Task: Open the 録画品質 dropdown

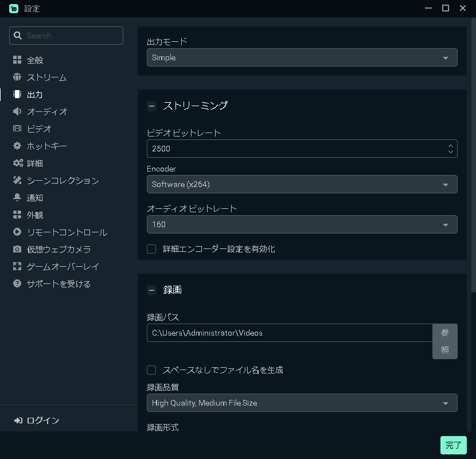Action: 302,403
